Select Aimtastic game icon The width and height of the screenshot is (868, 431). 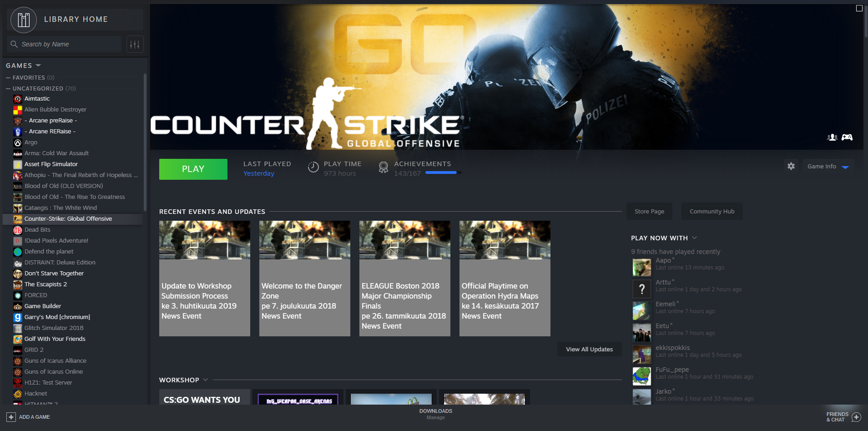point(18,99)
